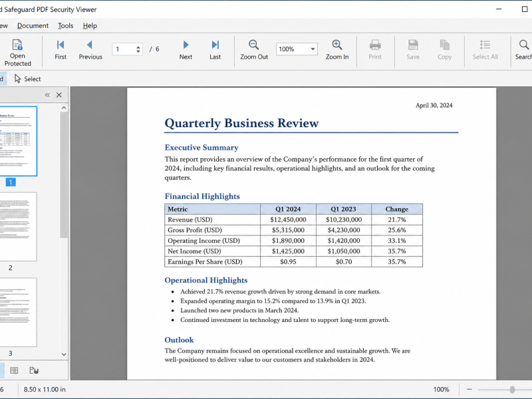This screenshot has height=399, width=532.
Task: Click the $12,450,000 revenue cell
Action: click(288, 220)
